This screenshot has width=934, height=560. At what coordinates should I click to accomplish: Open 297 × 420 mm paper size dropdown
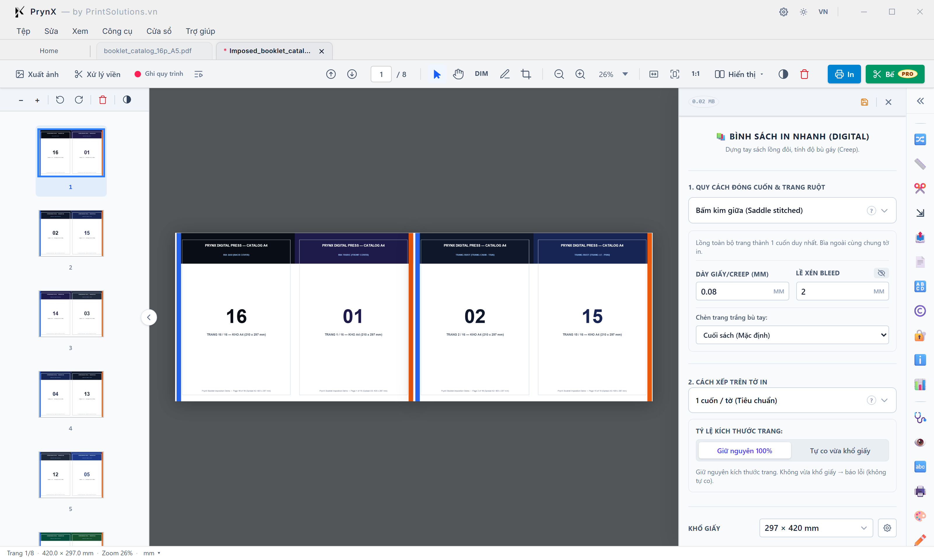click(815, 528)
